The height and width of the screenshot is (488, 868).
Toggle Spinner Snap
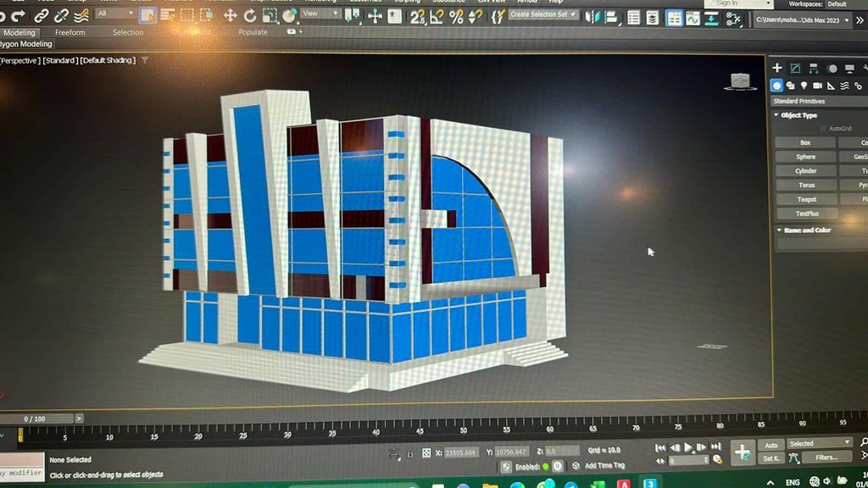coord(475,17)
